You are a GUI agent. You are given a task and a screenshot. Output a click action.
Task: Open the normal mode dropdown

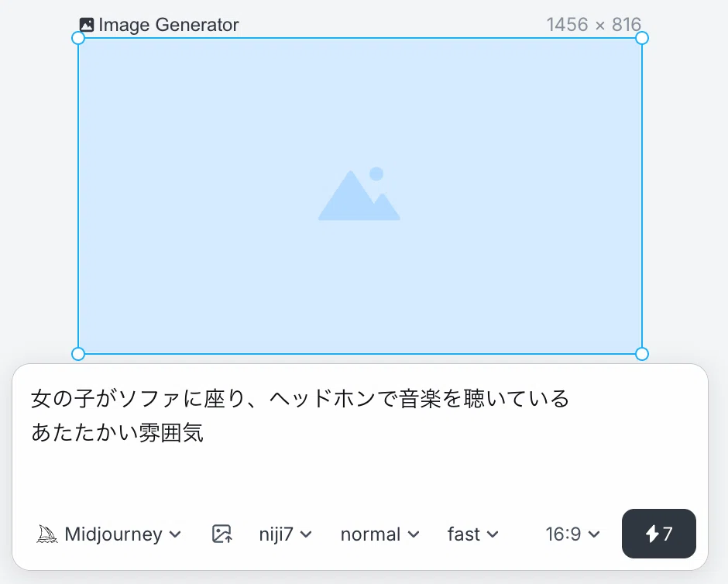pyautogui.click(x=379, y=534)
